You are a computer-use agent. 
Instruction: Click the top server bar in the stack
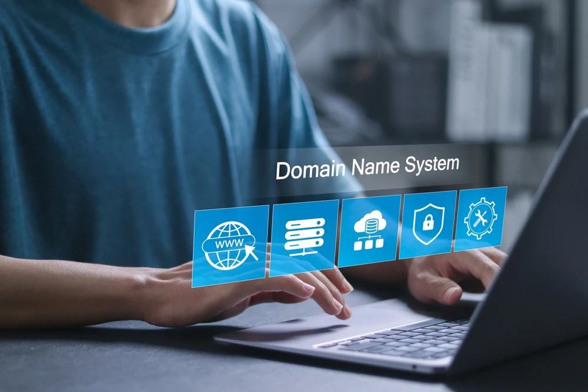click(x=305, y=224)
